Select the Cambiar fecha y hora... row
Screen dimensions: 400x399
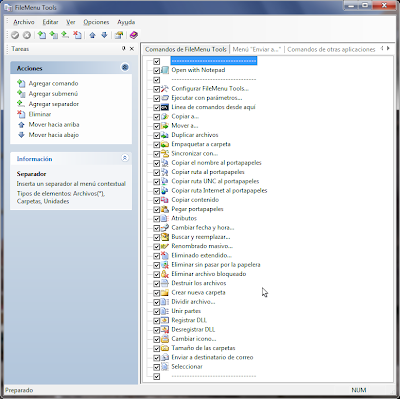(x=203, y=228)
